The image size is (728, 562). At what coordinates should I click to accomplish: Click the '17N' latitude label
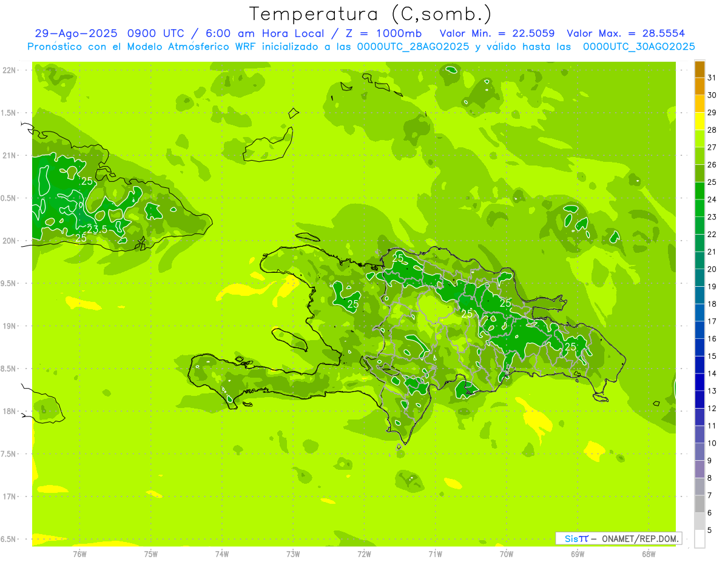[8, 497]
